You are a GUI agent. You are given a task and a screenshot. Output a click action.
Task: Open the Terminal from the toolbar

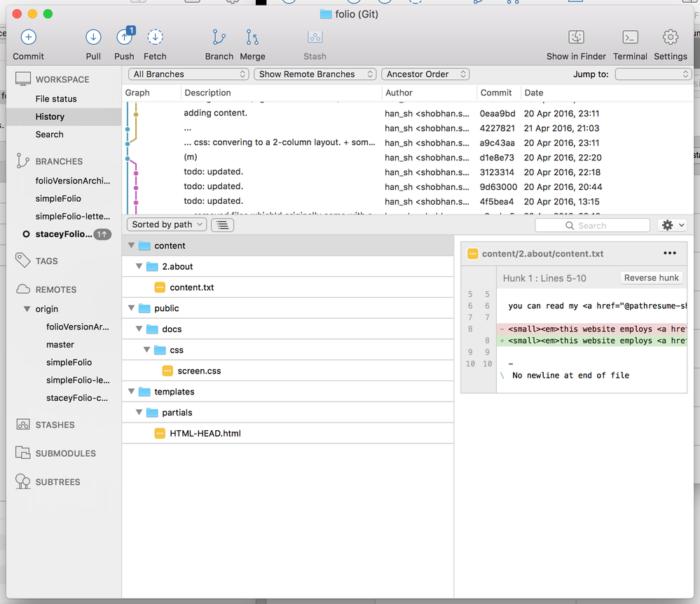point(630,38)
